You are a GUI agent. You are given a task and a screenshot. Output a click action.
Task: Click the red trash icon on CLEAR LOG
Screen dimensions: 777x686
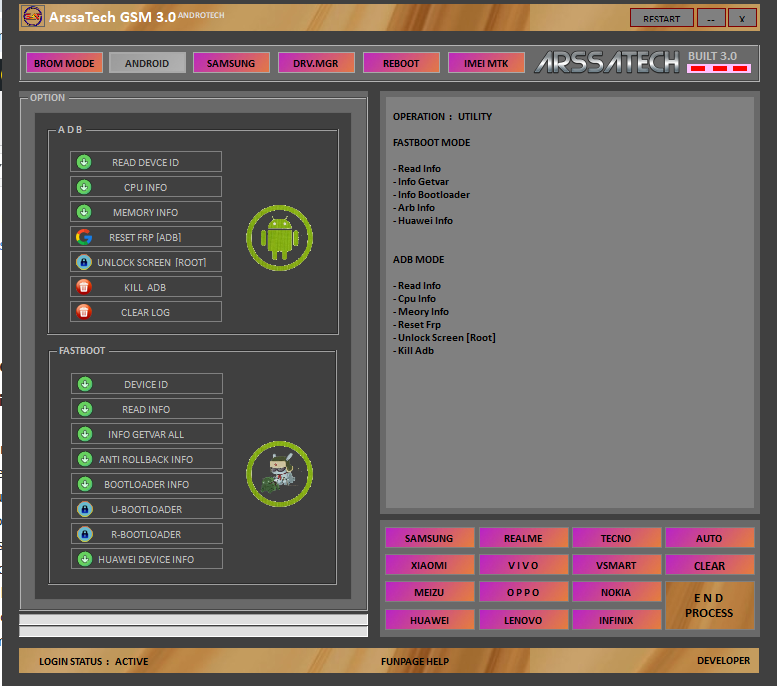(x=84, y=312)
